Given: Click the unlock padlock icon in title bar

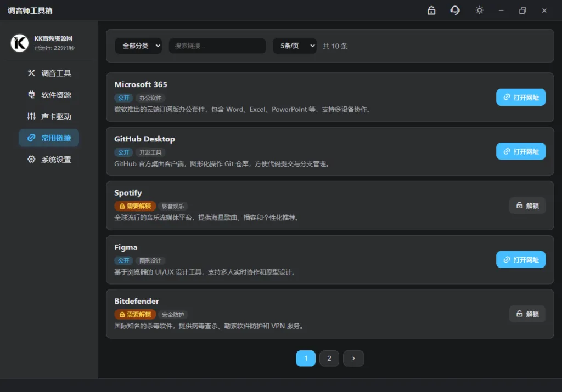Looking at the screenshot, I should pos(431,10).
